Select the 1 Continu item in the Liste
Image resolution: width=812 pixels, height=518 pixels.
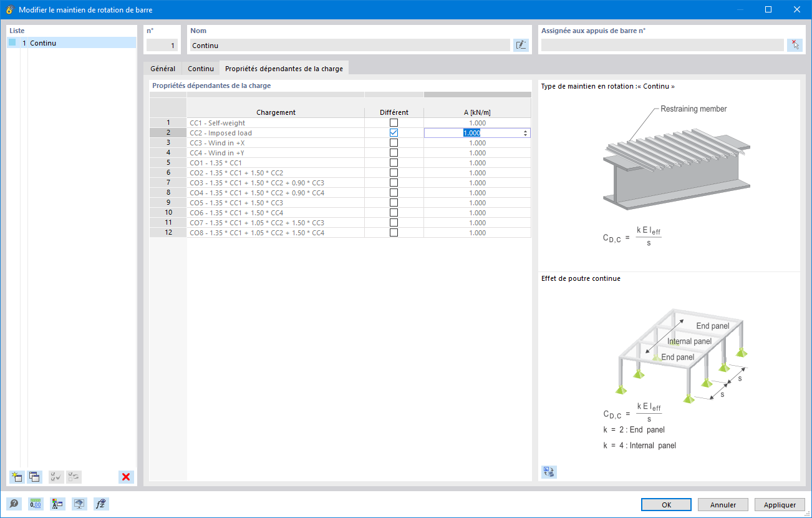coord(72,43)
